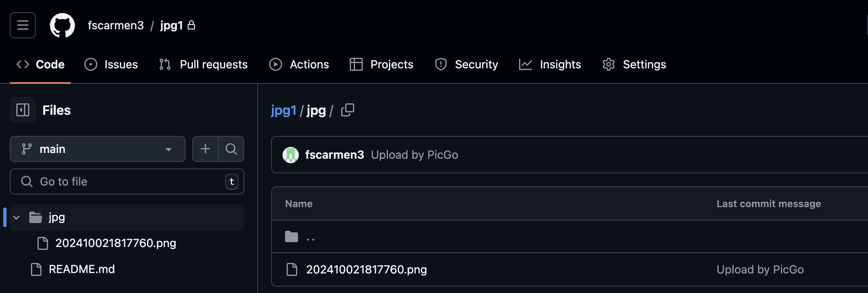868x293 pixels.
Task: Switch to Pull requests tab
Action: [x=203, y=64]
